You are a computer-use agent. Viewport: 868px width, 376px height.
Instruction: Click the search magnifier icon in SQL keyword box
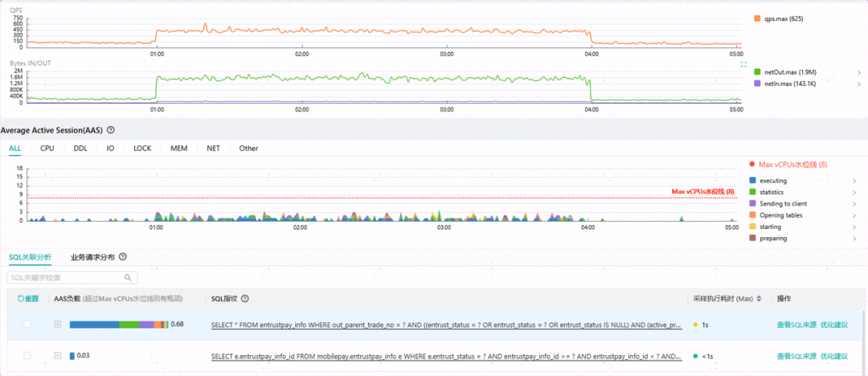[128, 277]
